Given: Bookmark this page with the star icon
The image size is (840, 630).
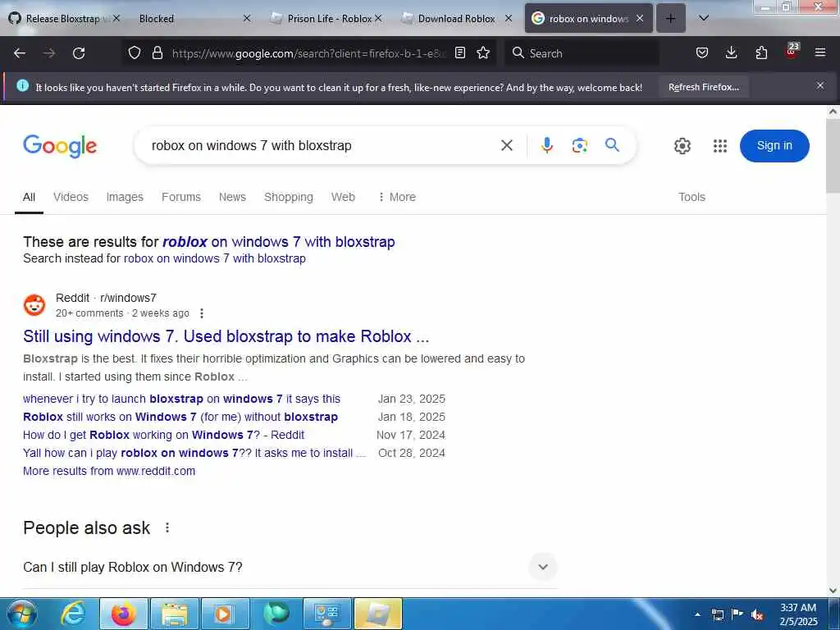Looking at the screenshot, I should coord(483,52).
